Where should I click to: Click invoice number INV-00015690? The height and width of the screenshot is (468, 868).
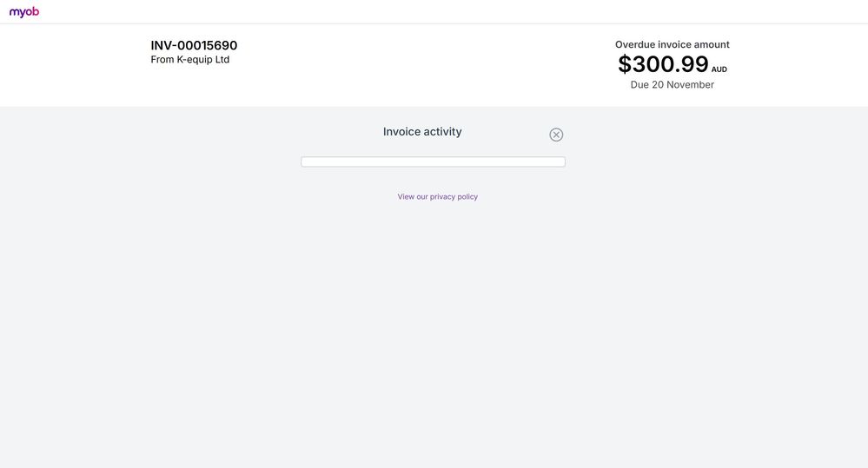tap(194, 45)
